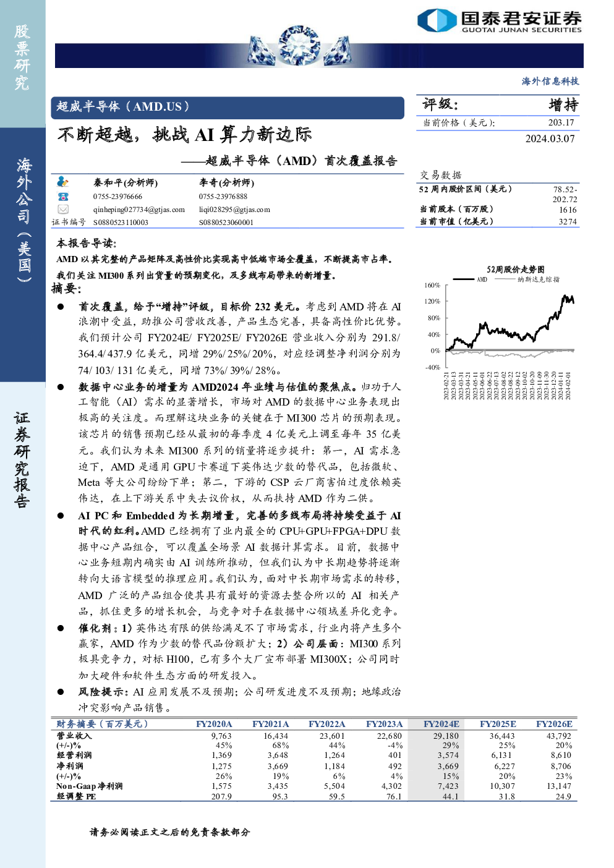Screen dimensions: 614x868
Task: Select the FY2024E column header
Action: pyautogui.click(x=441, y=724)
